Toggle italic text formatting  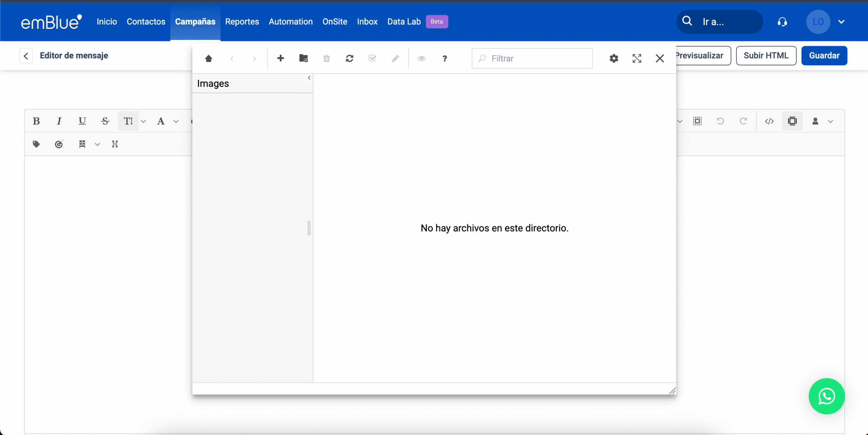[59, 121]
